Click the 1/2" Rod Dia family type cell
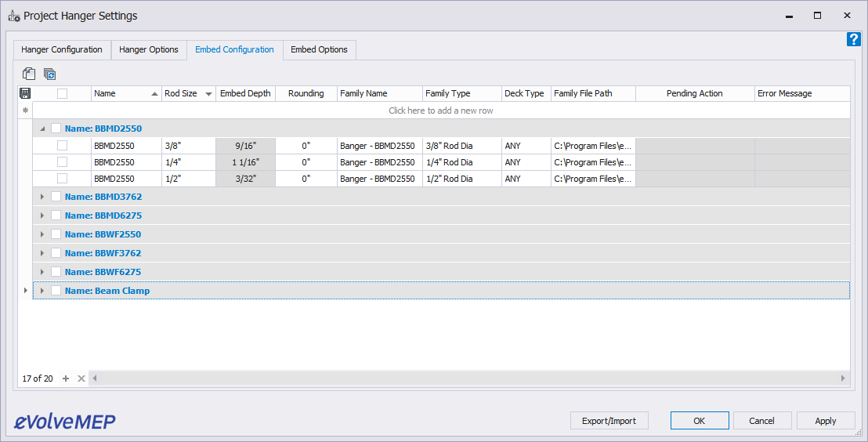 tap(462, 179)
